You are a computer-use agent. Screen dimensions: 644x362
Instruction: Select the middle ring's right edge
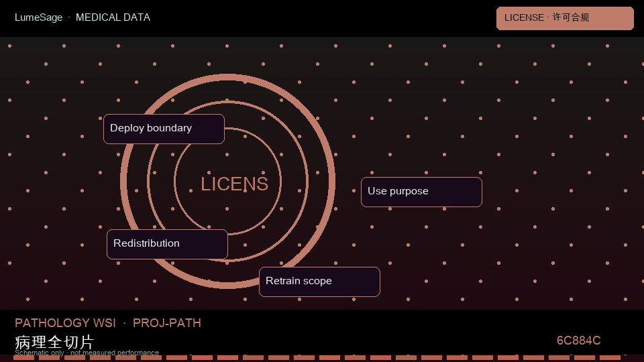pyautogui.click(x=307, y=182)
